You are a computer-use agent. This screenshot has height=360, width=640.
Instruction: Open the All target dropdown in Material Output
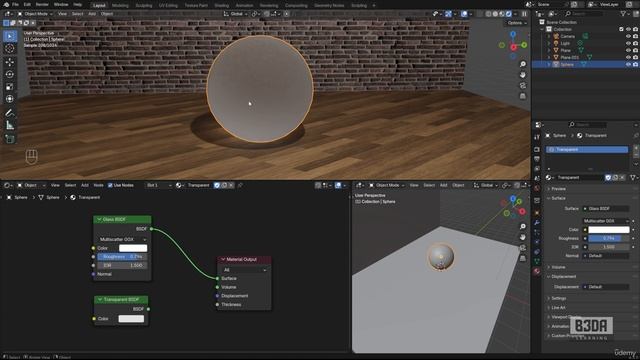[244, 270]
